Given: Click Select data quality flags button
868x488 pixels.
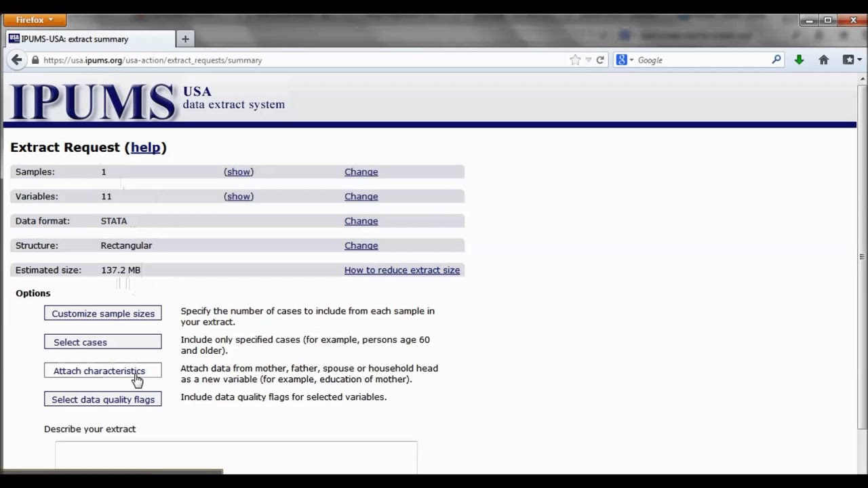Looking at the screenshot, I should [x=103, y=399].
